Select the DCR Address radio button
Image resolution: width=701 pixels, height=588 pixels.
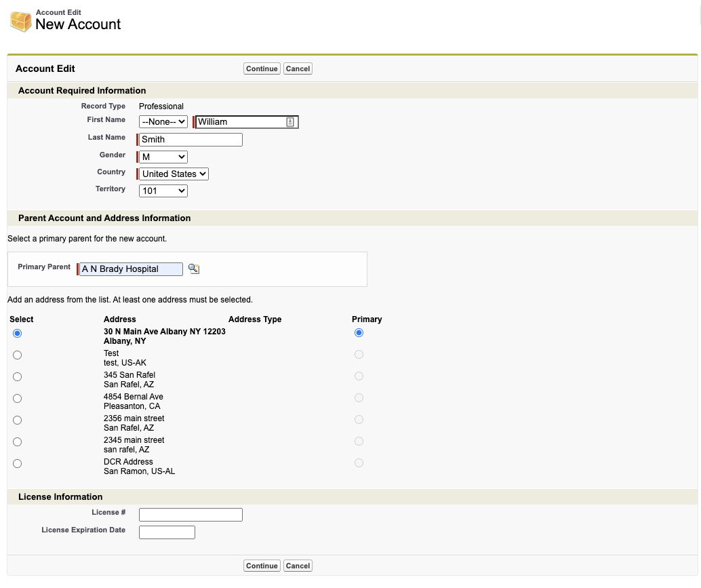point(18,463)
